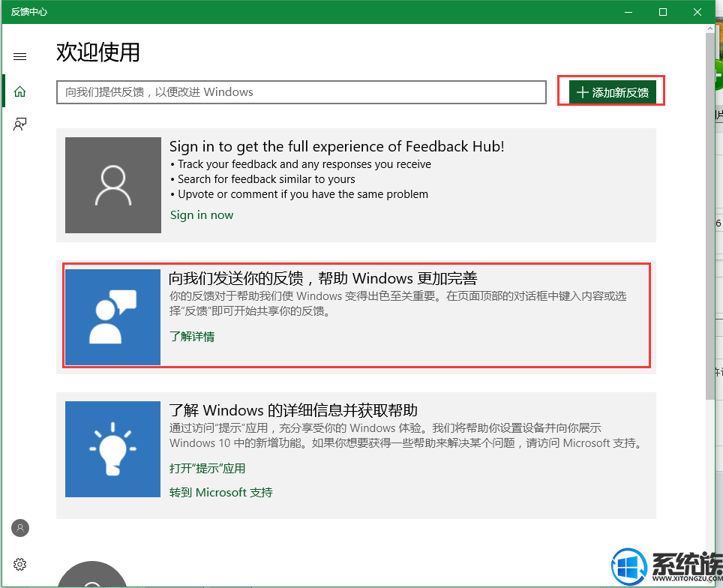
Task: Minimize the 反馈中心 window
Action: [628, 12]
